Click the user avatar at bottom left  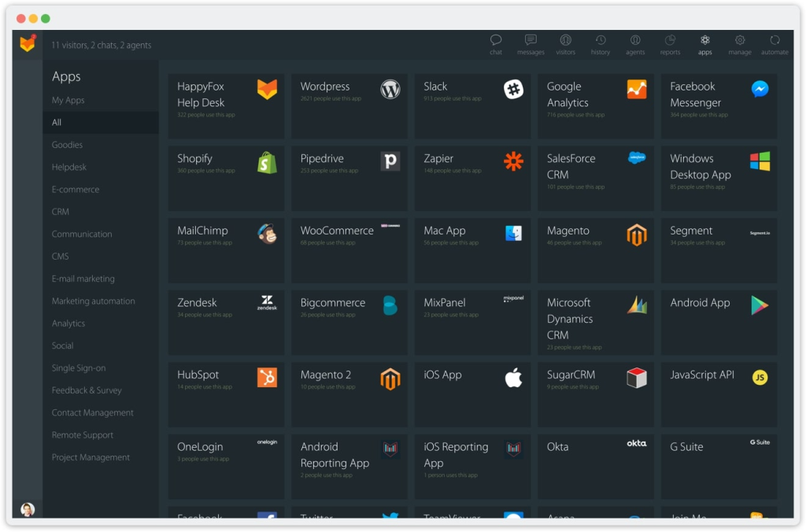tap(28, 509)
